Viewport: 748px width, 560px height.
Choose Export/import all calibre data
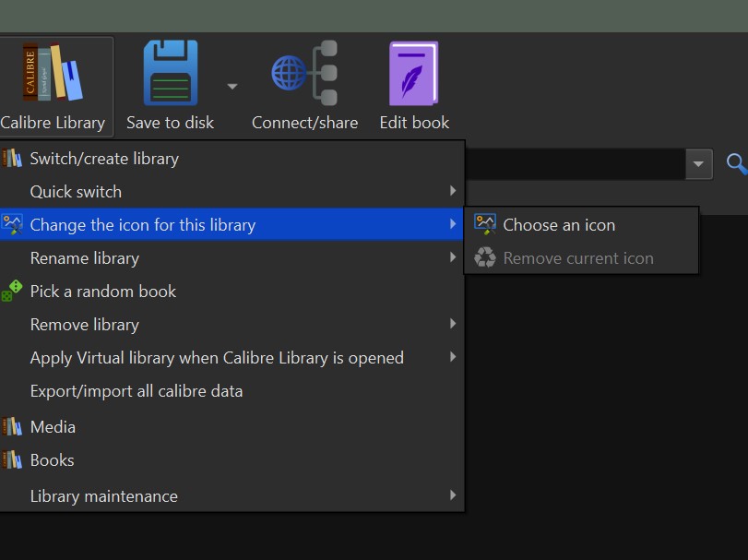point(137,391)
